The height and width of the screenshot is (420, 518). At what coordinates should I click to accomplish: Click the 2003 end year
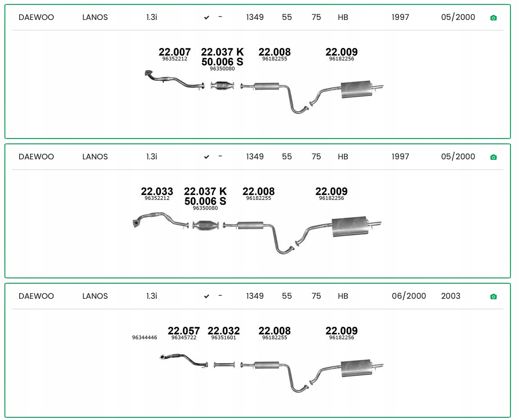tap(450, 296)
